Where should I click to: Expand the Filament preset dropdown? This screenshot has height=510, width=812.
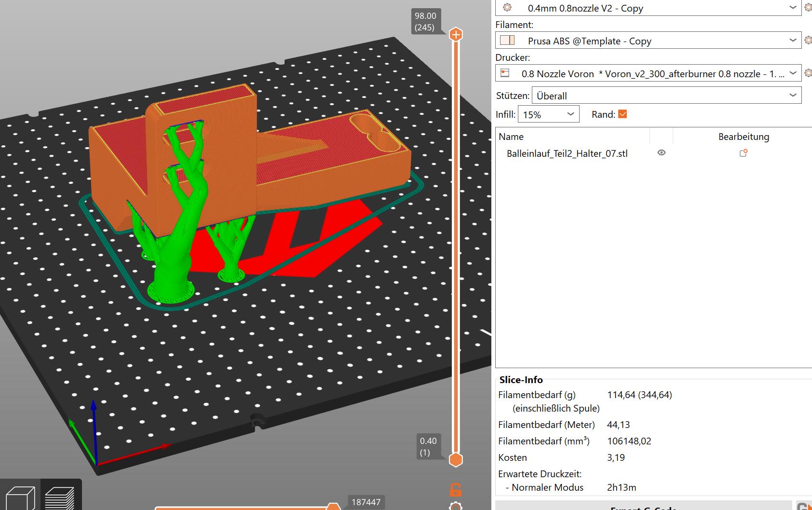tap(793, 40)
